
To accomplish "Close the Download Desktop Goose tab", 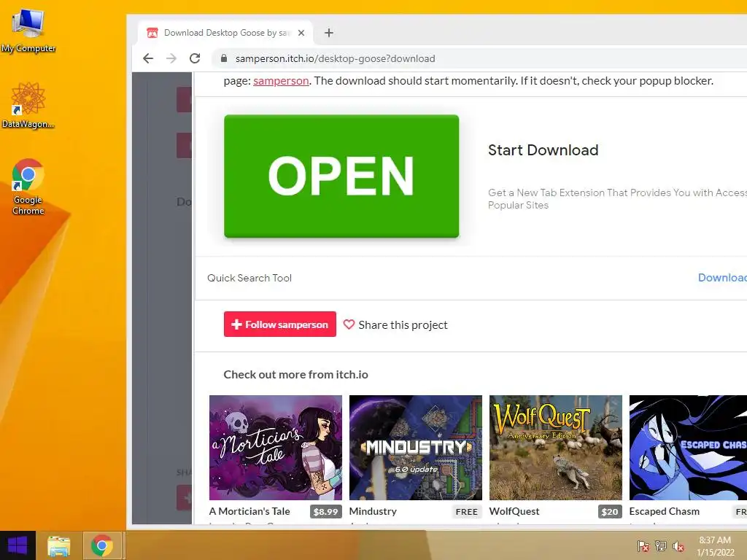I will [301, 33].
